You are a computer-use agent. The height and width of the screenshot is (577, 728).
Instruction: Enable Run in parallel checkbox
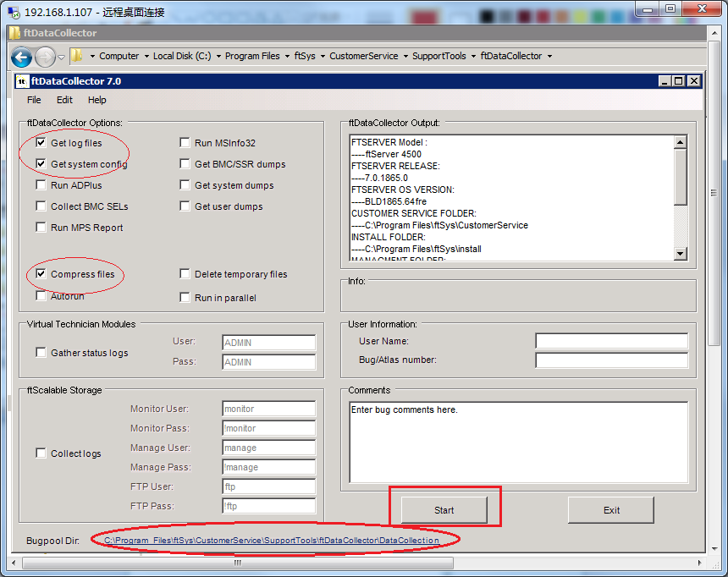point(185,297)
